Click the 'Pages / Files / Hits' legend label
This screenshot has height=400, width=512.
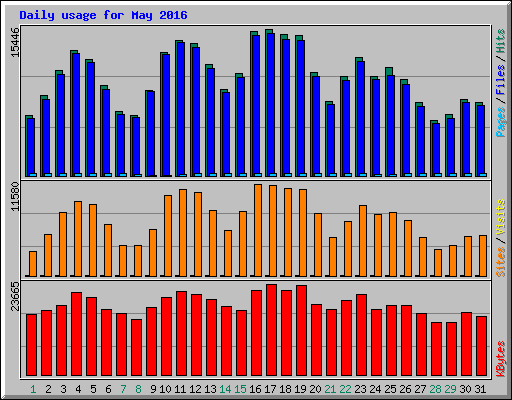tap(501, 83)
